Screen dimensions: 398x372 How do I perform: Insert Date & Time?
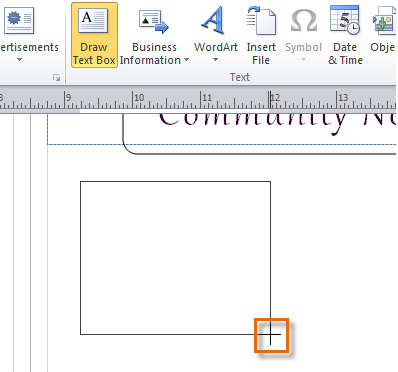pos(345,35)
